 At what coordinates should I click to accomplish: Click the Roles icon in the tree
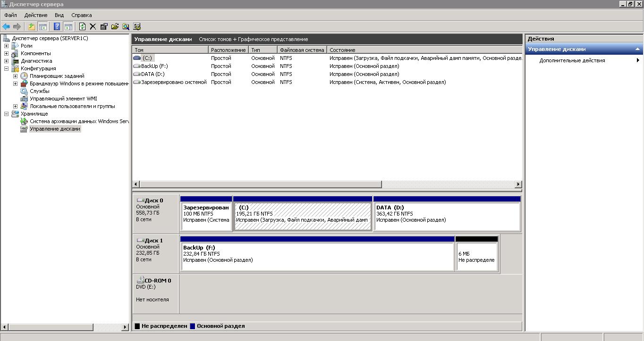[15, 46]
